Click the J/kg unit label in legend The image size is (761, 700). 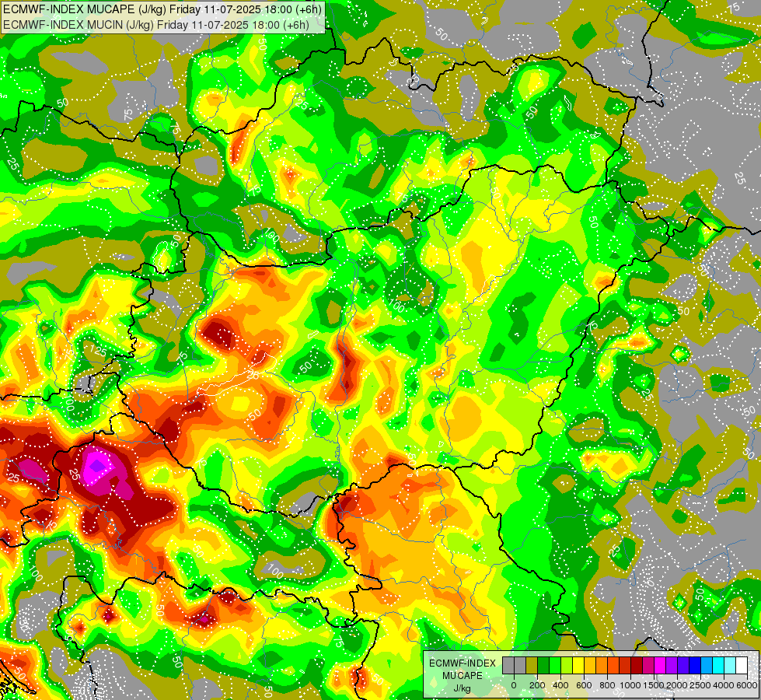pos(462,688)
